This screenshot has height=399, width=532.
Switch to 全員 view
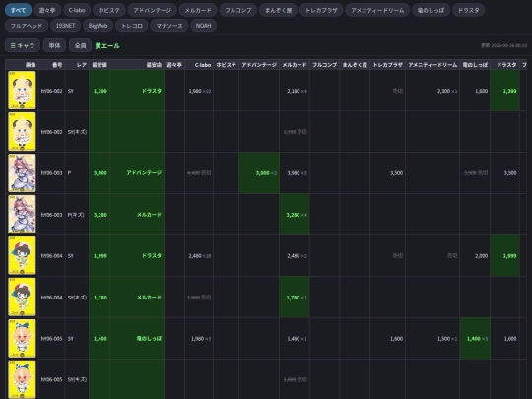point(80,45)
